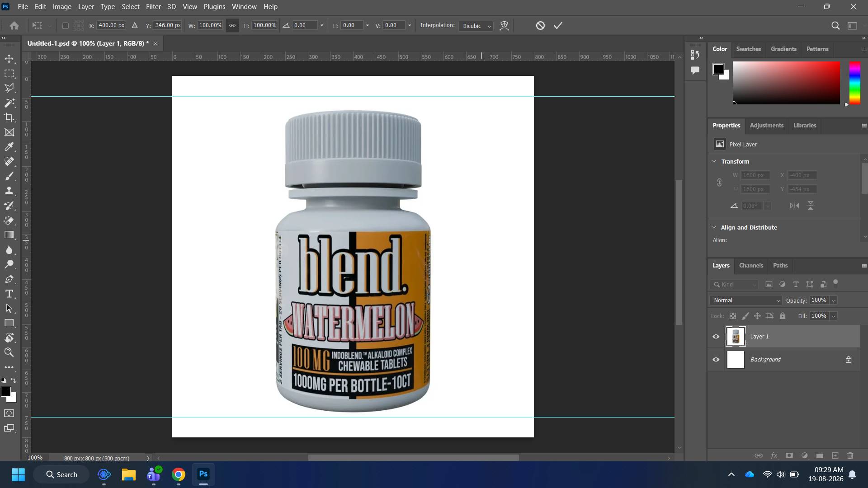Hide Layer 1 using its eye icon
Image resolution: width=868 pixels, height=488 pixels.
click(716, 336)
